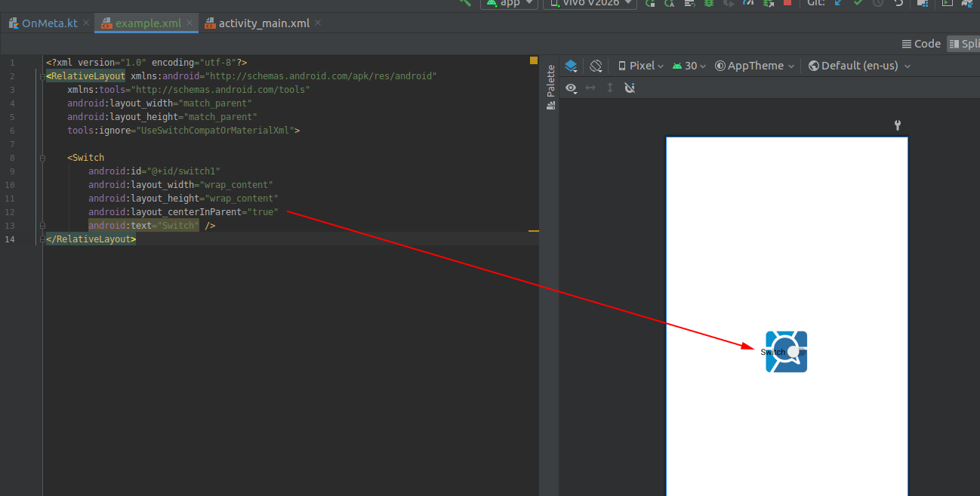Click the xmlns:tools attribute line
The width and height of the screenshot is (980, 496).
(x=189, y=90)
